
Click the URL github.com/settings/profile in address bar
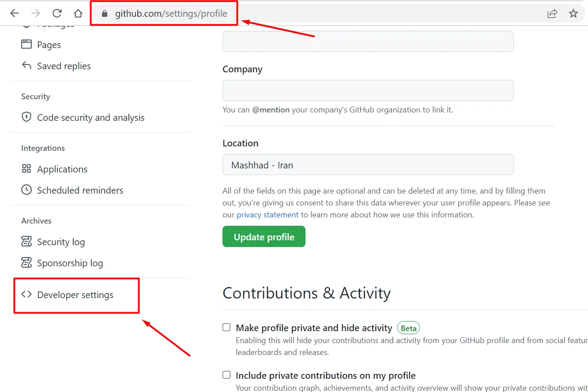(x=171, y=14)
